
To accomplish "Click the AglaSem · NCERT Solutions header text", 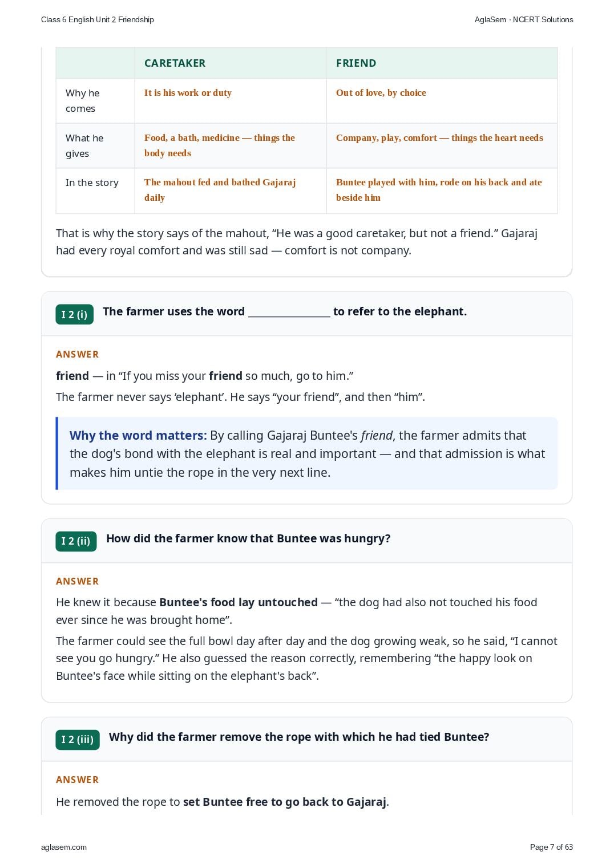I will click(x=524, y=19).
